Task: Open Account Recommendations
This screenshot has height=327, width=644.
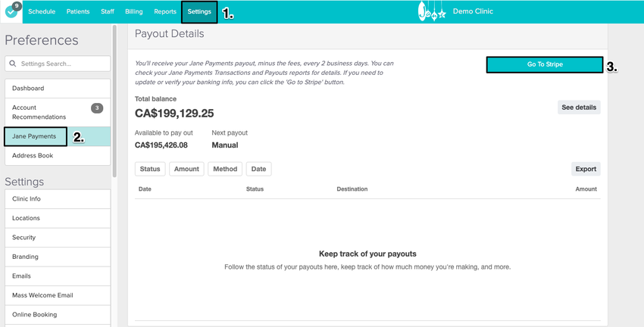Action: (x=58, y=112)
